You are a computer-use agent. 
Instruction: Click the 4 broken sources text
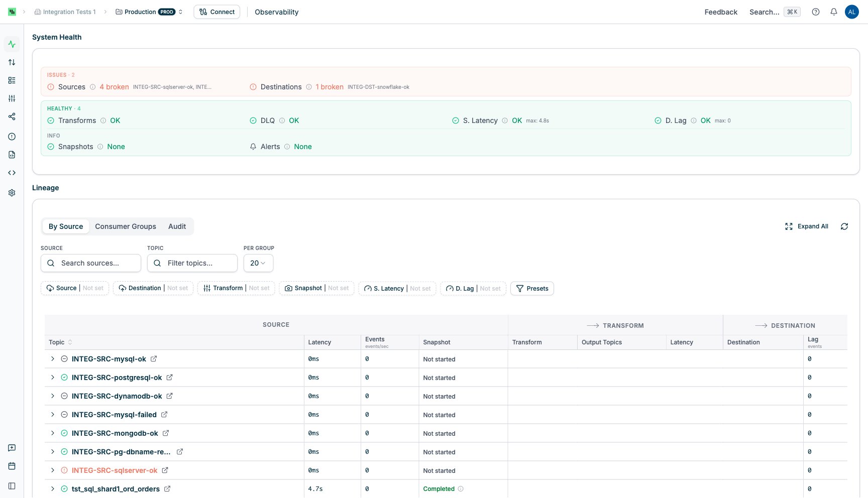pyautogui.click(x=114, y=87)
